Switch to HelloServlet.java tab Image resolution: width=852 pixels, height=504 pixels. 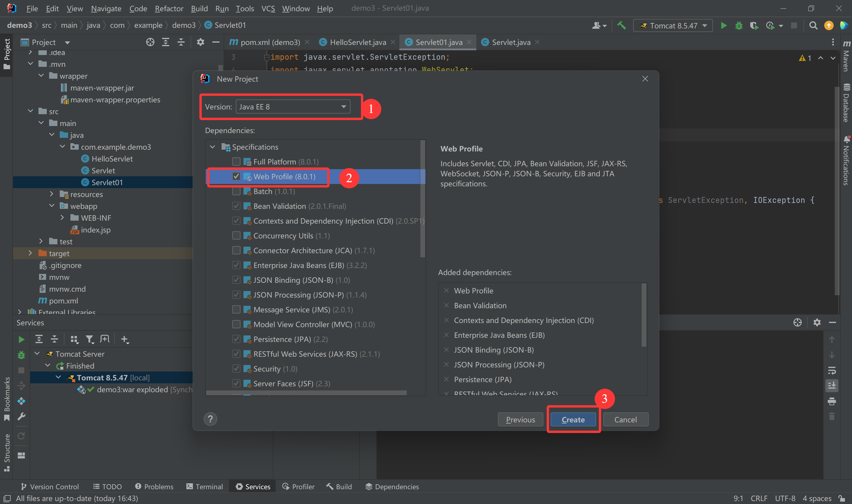pyautogui.click(x=358, y=42)
